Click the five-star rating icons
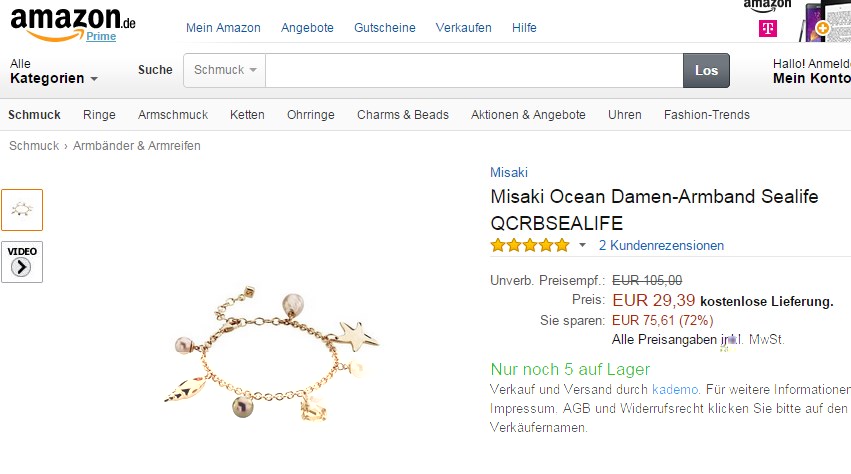 pos(530,245)
